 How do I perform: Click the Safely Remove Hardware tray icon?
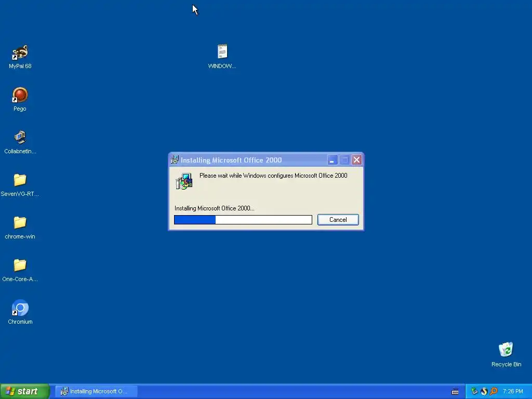(x=474, y=392)
